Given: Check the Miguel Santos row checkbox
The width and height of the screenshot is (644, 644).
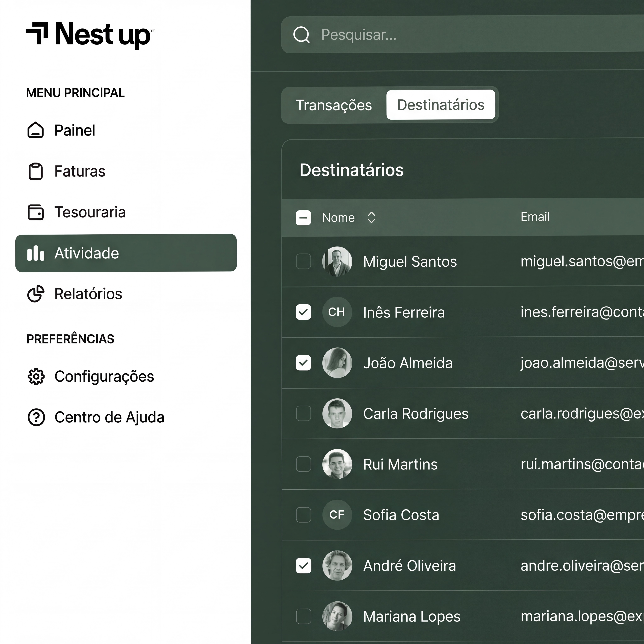Looking at the screenshot, I should [303, 261].
